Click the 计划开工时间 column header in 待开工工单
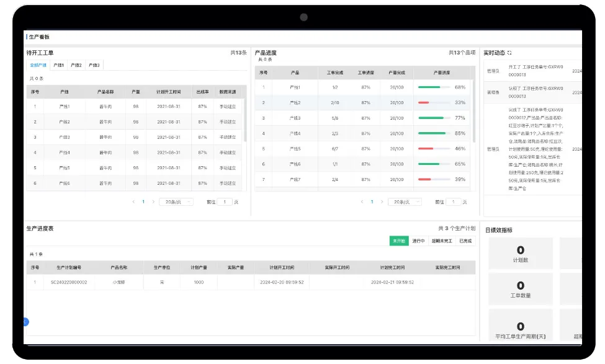Viewport: 605px width, 364px height. (x=169, y=92)
